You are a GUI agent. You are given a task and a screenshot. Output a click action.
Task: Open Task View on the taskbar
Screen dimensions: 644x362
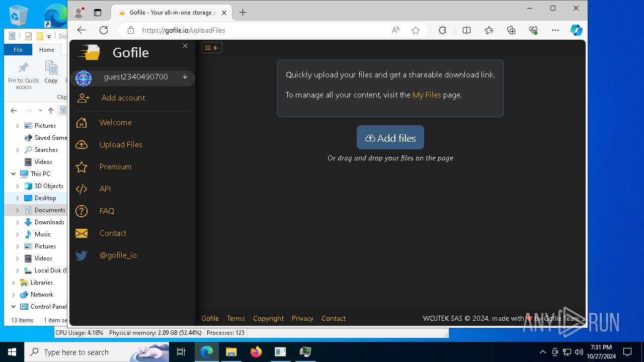pos(181,352)
